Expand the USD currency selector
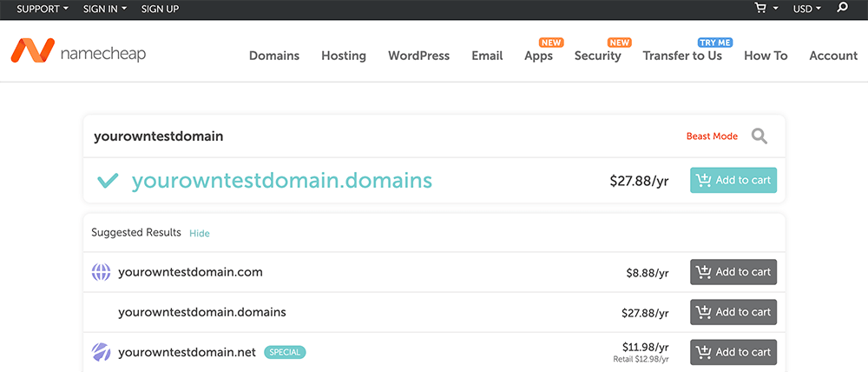Screen dimensions: 868x372 point(807,9)
